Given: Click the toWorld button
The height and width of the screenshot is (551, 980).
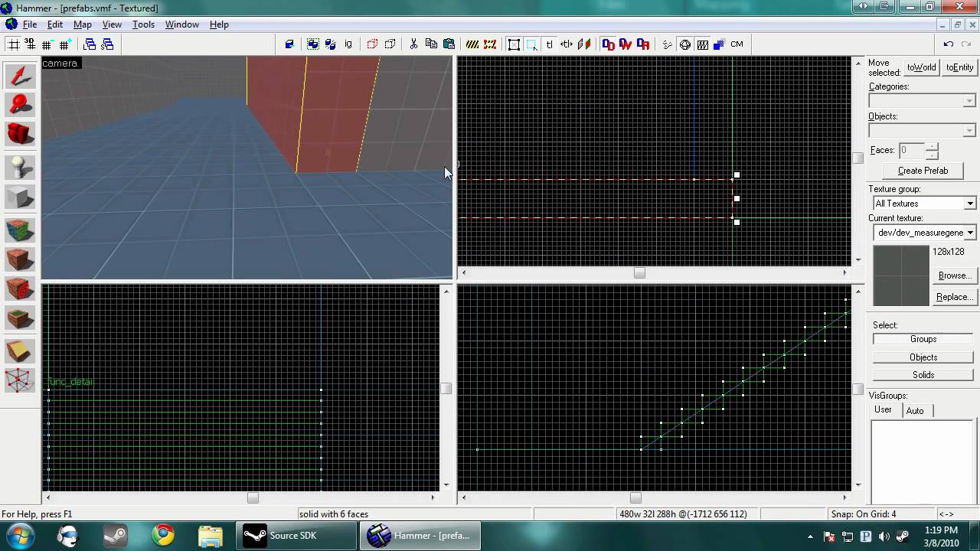Looking at the screenshot, I should [921, 67].
